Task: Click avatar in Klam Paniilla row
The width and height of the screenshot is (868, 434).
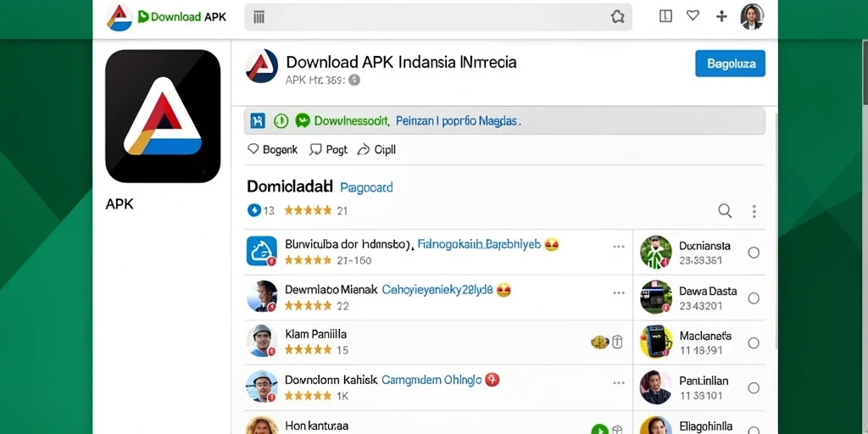Action: pyautogui.click(x=262, y=341)
